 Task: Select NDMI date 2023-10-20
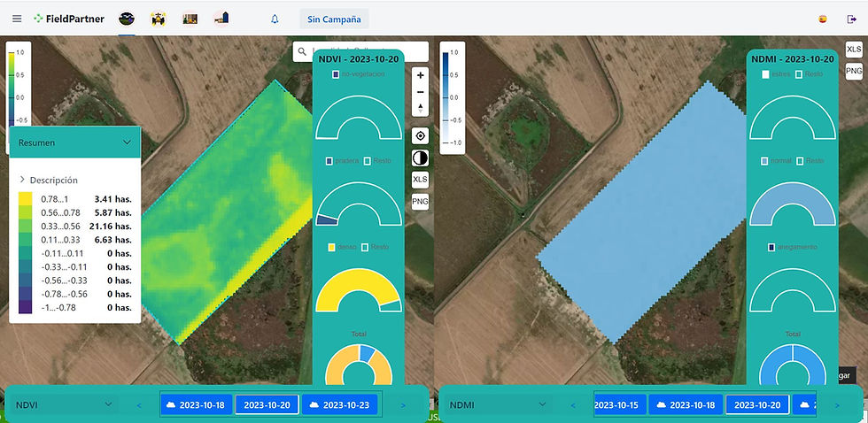pos(756,404)
